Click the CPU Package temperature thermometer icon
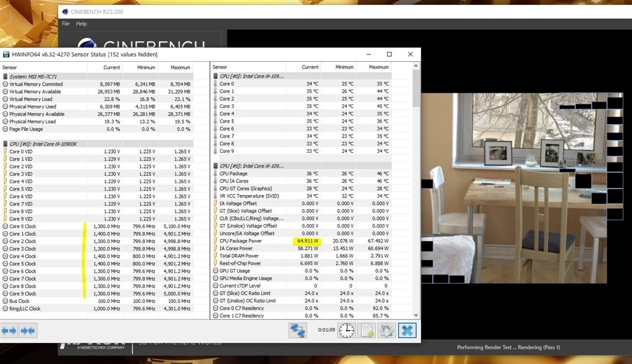Screen dimensions: 632x364 (215, 173)
